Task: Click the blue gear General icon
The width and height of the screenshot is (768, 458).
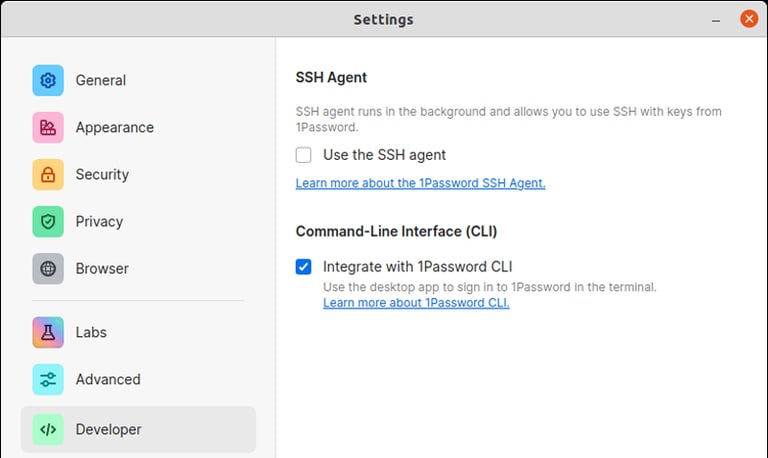Action: tap(48, 80)
